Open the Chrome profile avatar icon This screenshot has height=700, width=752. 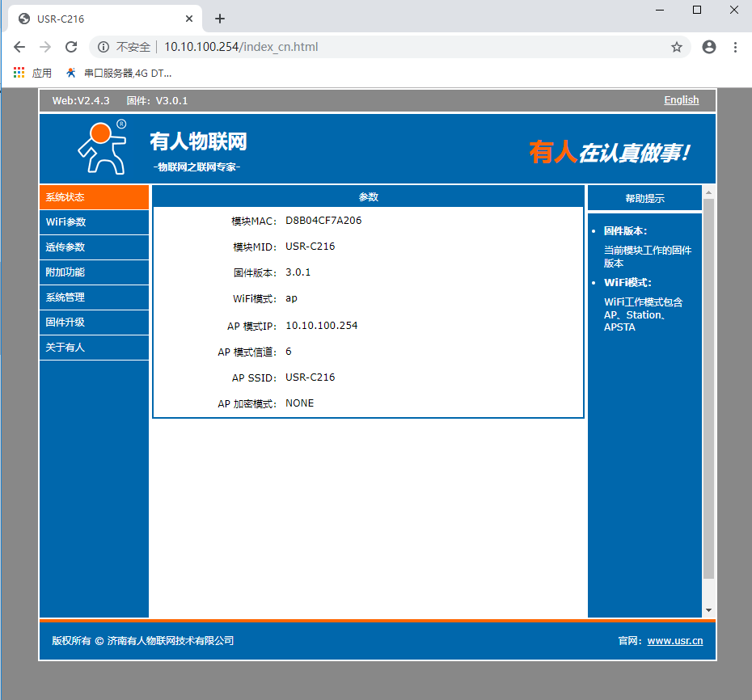[709, 47]
